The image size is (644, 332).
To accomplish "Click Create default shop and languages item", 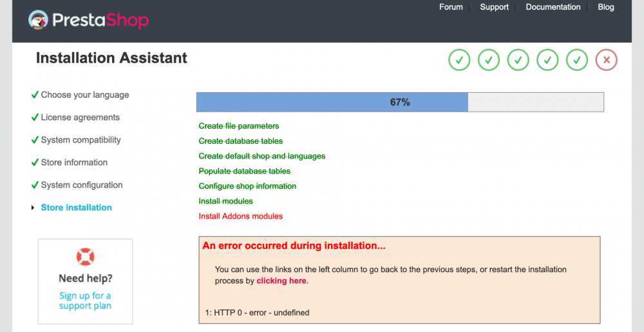I will (x=262, y=156).
